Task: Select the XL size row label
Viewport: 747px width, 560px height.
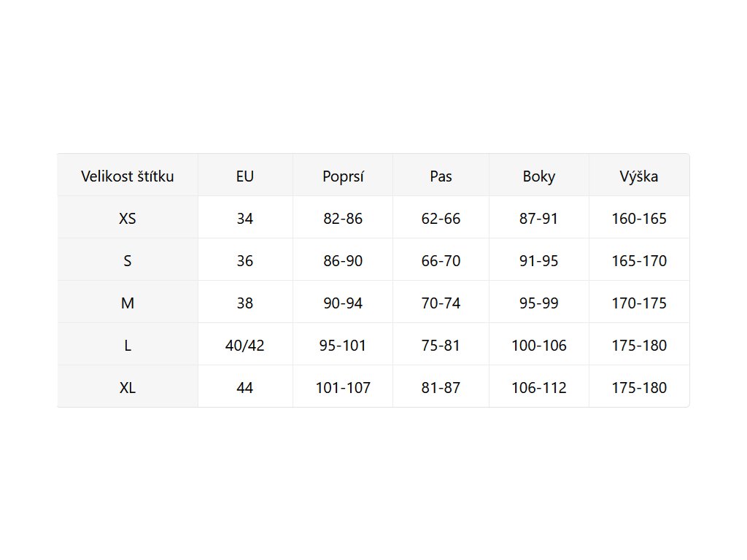Action: coord(128,387)
